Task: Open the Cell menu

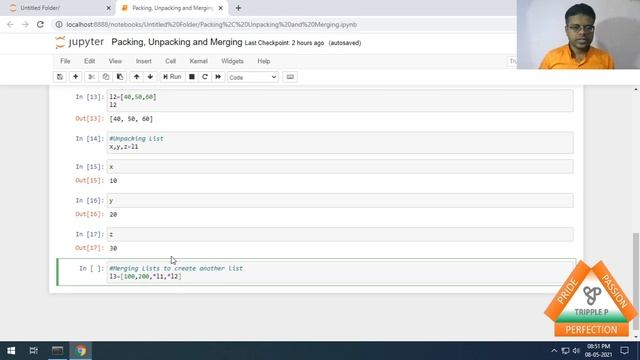Action: point(170,61)
